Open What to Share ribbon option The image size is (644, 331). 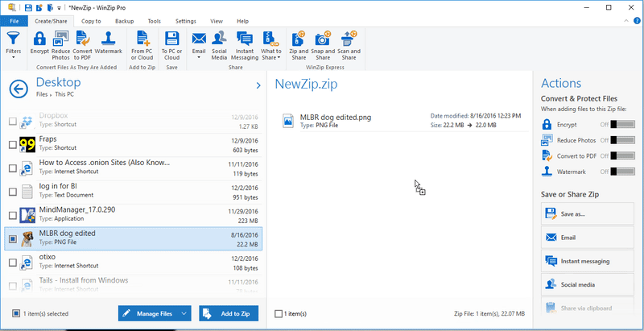point(271,46)
